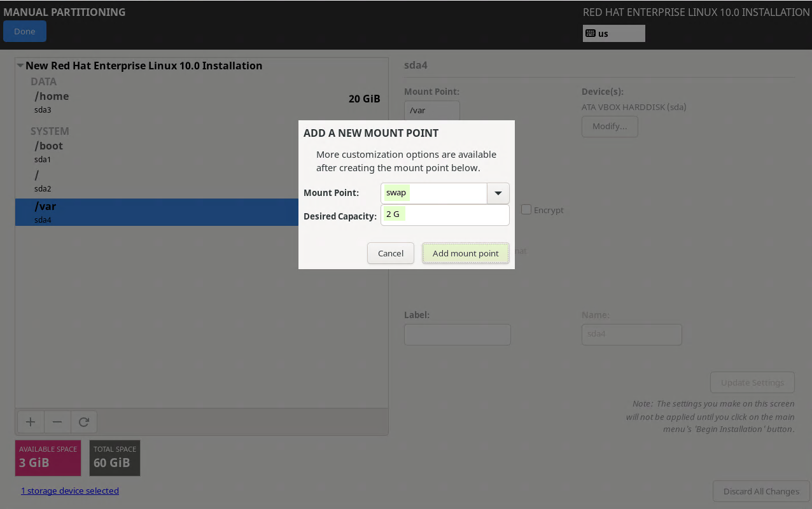Click the Discard All Changes button
The image size is (812, 509).
761,491
